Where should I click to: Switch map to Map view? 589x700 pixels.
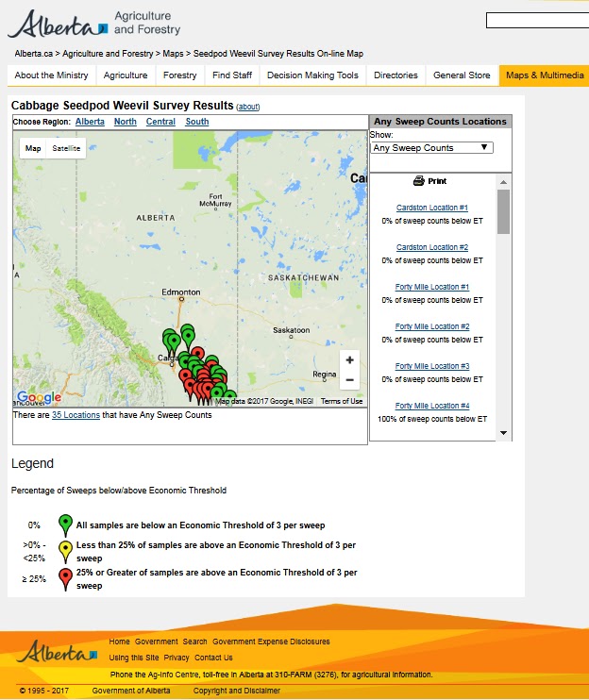(33, 148)
